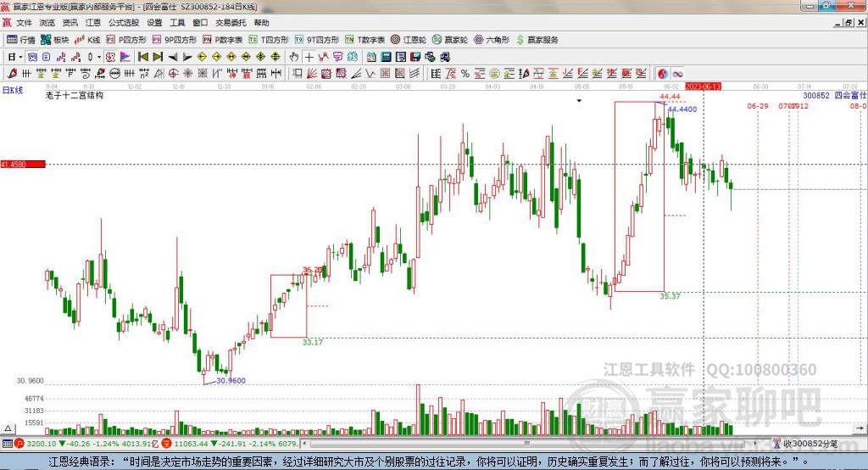Select the hand pan tool icon
Viewport: 868px width, 470px height.
[x=294, y=57]
